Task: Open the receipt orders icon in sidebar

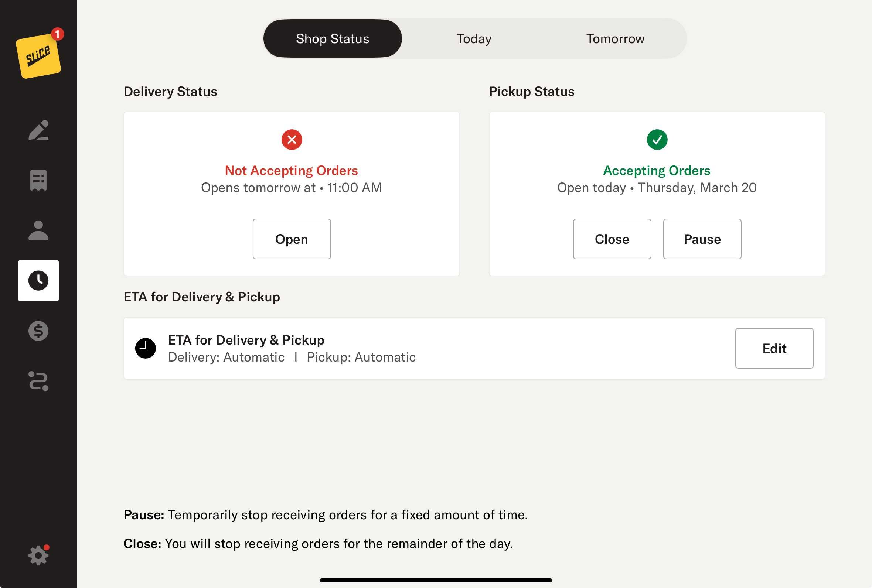Action: (39, 180)
